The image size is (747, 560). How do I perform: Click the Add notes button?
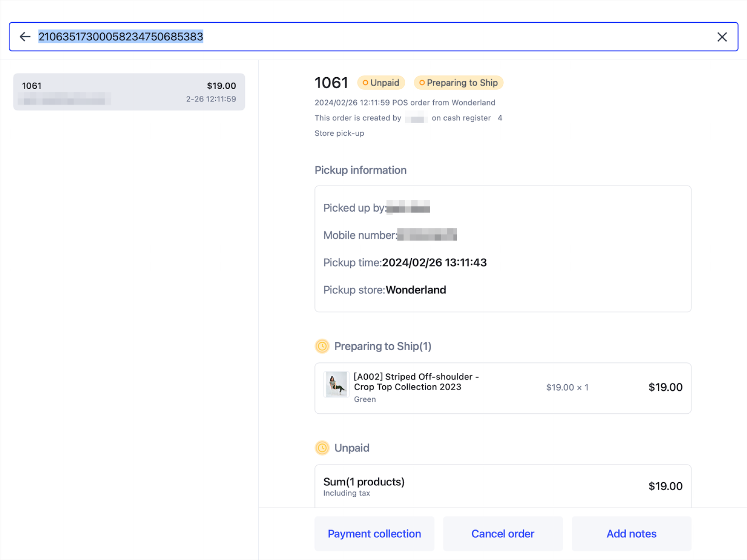click(631, 534)
